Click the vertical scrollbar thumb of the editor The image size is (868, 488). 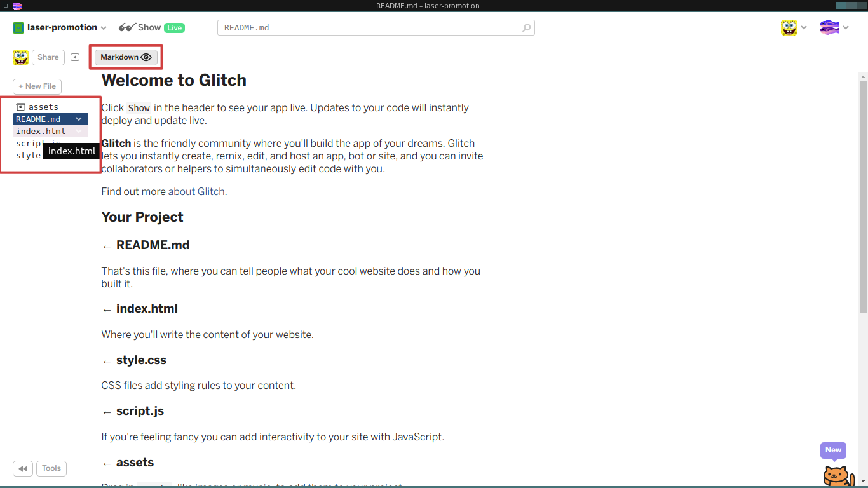pos(863,196)
